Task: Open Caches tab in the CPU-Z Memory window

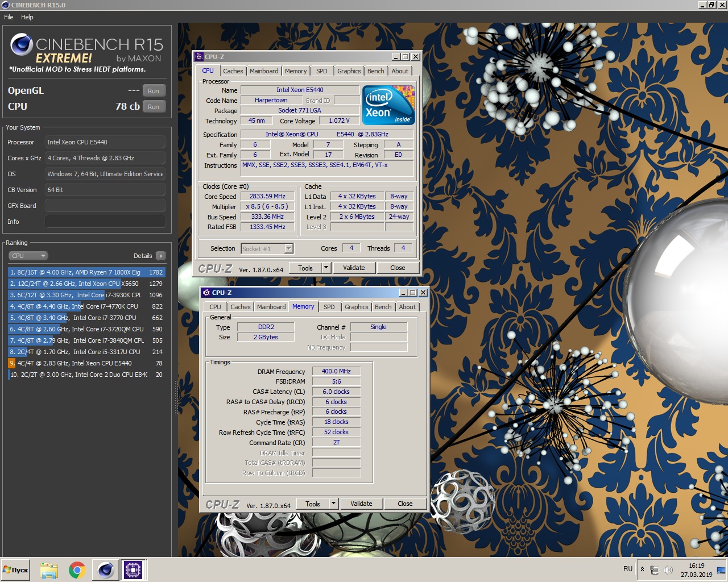Action: coord(240,307)
